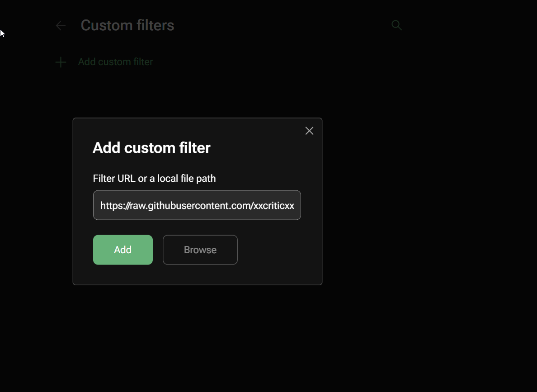Dismiss dialog with the X icon
Screen dimensions: 537x392
(x=309, y=131)
